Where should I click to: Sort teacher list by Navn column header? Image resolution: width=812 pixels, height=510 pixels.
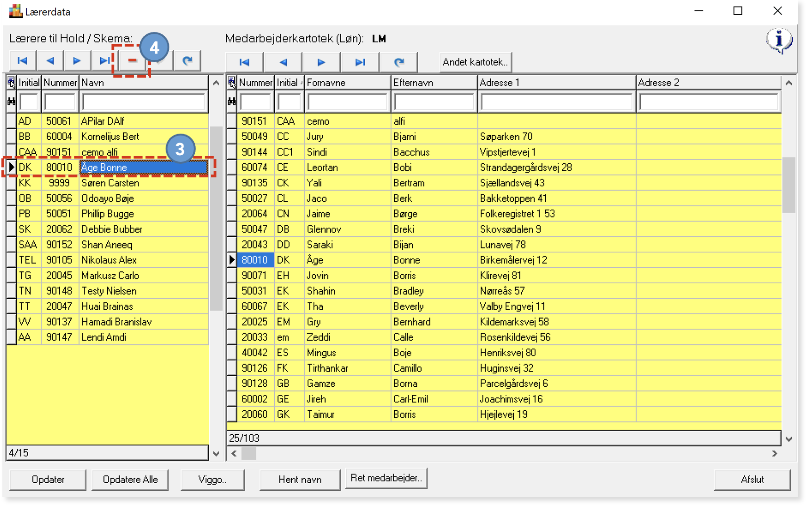click(143, 83)
